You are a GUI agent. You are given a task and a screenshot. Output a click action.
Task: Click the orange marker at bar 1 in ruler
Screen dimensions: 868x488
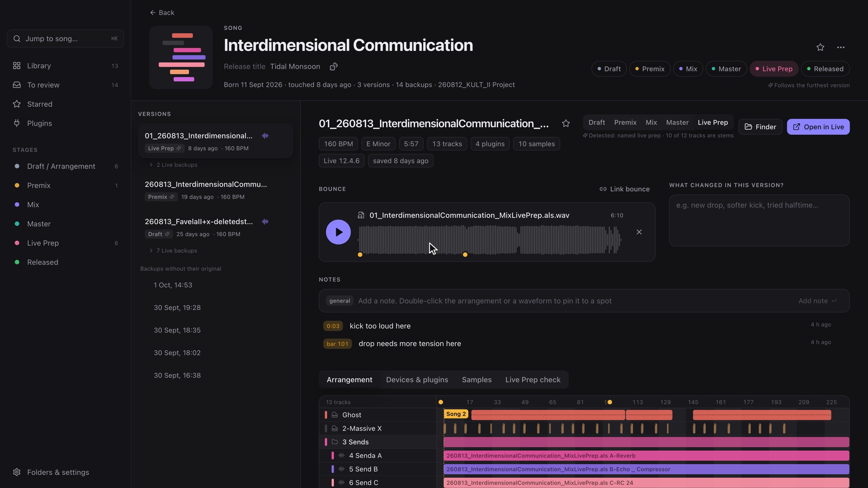[441, 402]
